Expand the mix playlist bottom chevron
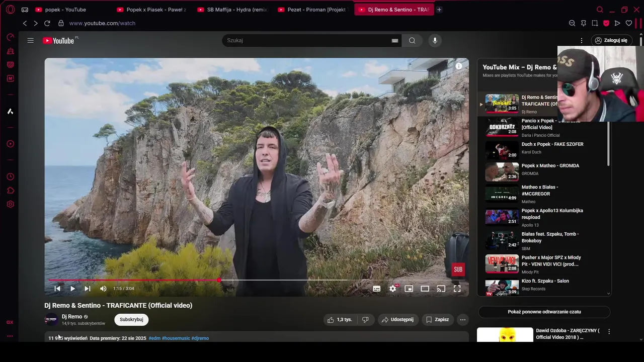Image resolution: width=644 pixels, height=362 pixels. pyautogui.click(x=609, y=294)
